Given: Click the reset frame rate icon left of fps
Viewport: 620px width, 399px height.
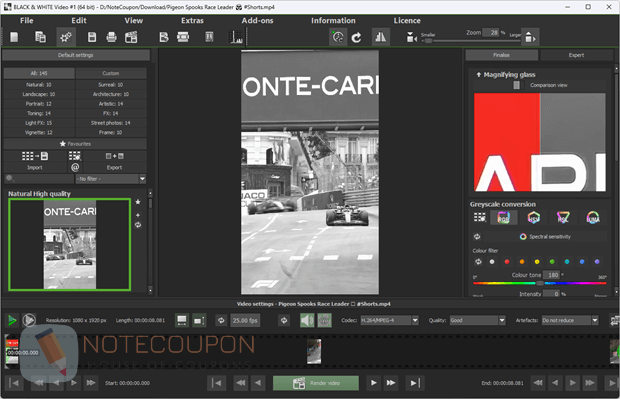Looking at the screenshot, I should [x=221, y=320].
